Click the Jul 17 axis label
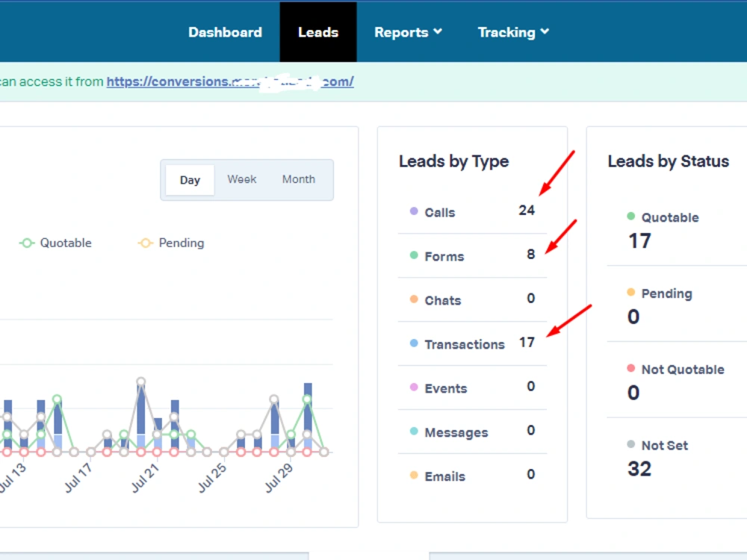The height and width of the screenshot is (560, 747). click(78, 478)
